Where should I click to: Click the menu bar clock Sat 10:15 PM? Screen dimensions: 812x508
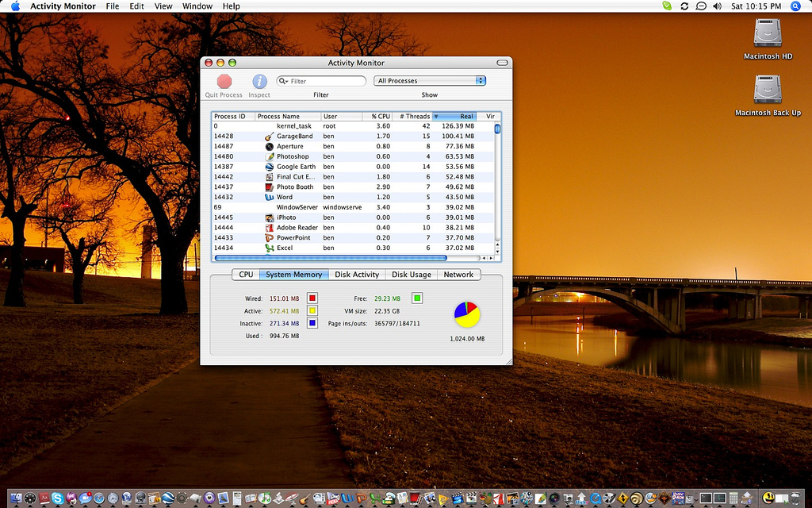[756, 6]
